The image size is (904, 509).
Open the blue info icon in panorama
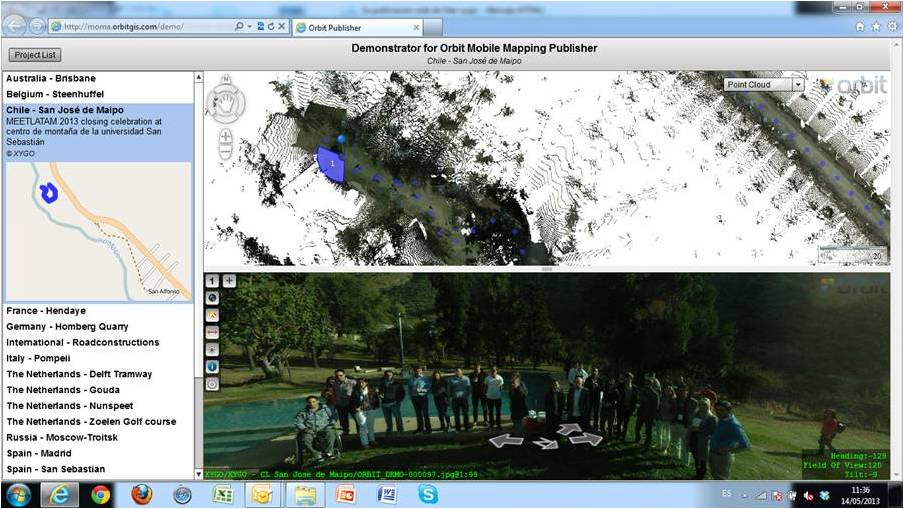212,367
